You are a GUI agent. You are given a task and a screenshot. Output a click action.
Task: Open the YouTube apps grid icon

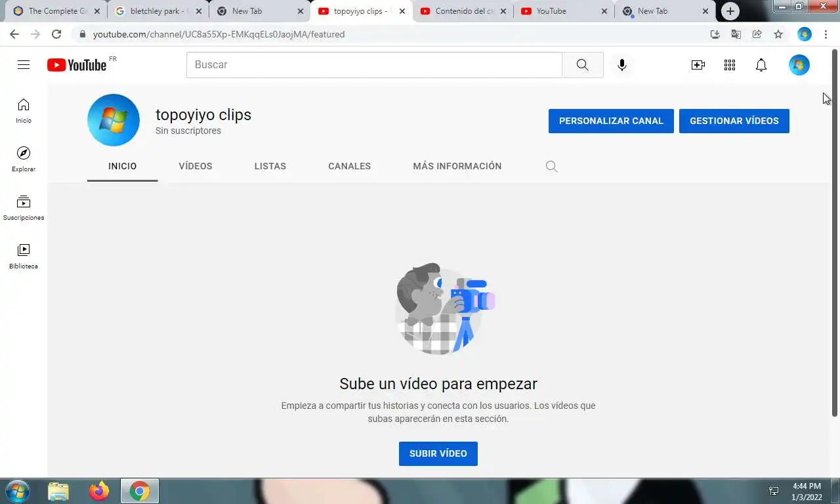pyautogui.click(x=730, y=65)
